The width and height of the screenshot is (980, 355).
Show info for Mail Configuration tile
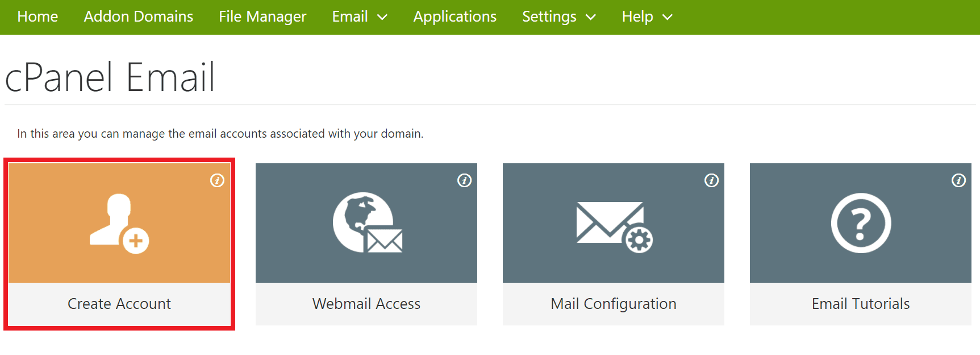point(711,180)
